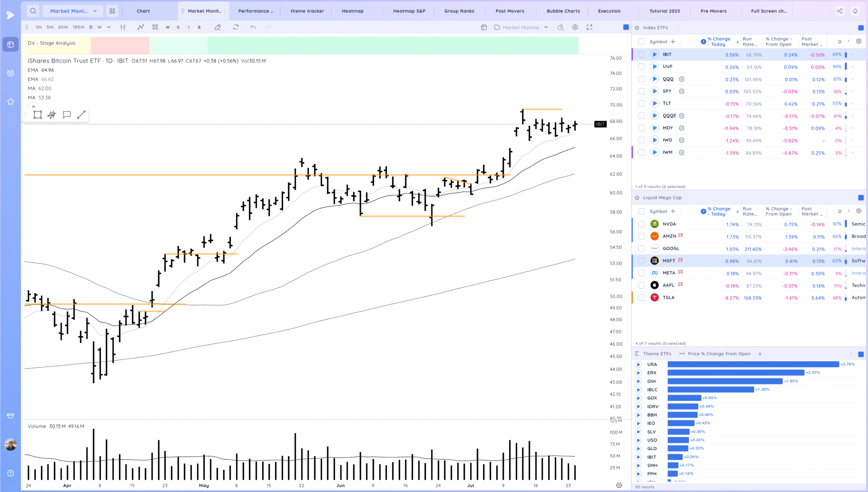Check the IBIT row checkbox
The width and height of the screenshot is (868, 492).
tap(641, 54)
